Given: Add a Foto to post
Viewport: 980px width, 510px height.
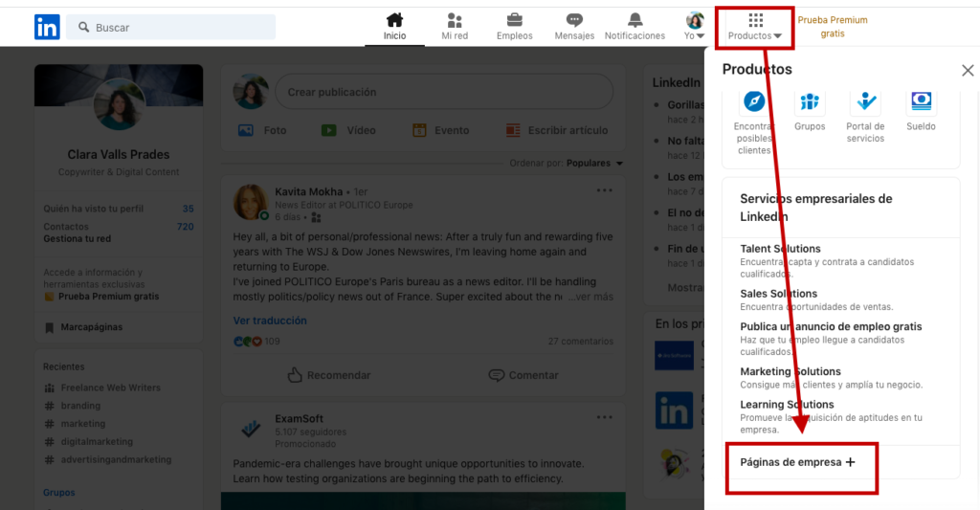Looking at the screenshot, I should 262,131.
